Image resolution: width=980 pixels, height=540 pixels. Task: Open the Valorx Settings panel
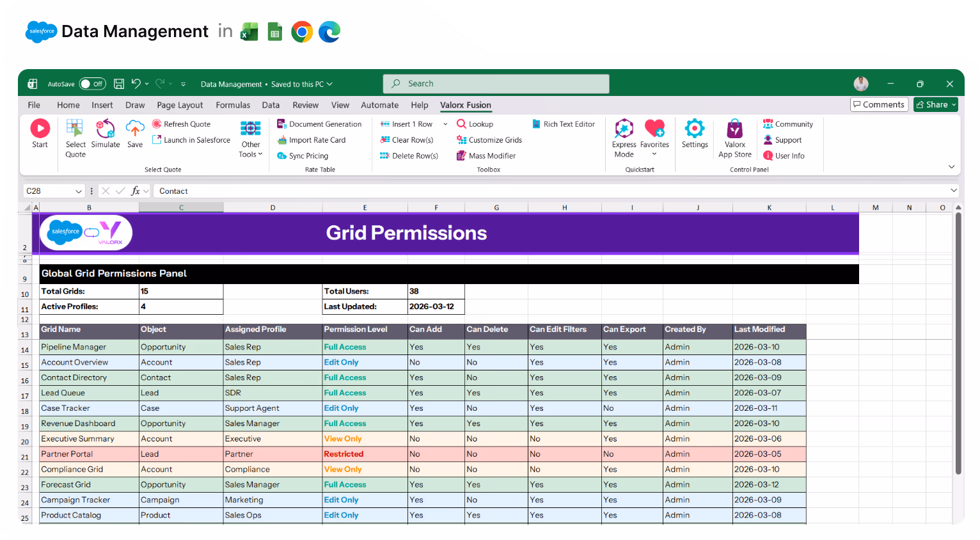695,137
